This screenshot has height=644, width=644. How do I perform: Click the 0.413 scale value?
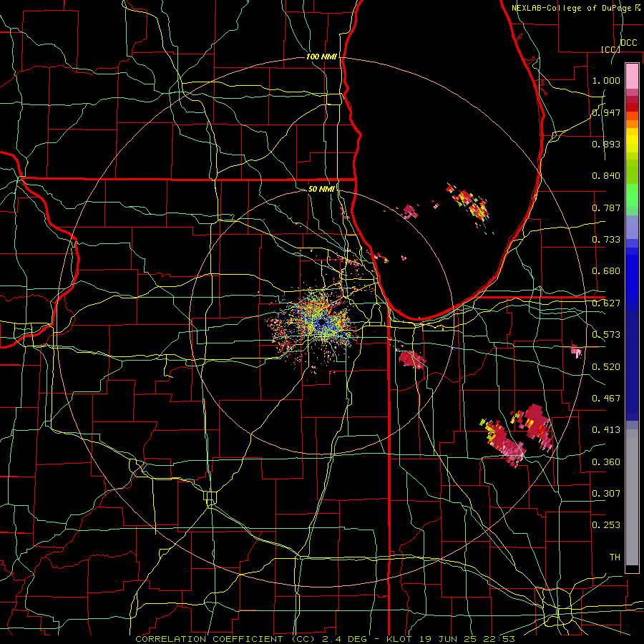click(606, 430)
